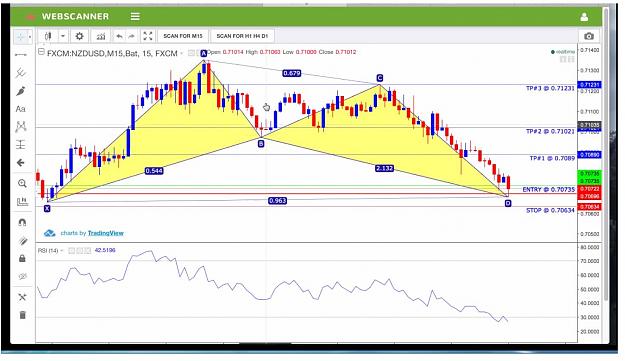Click the 2.132 ratio label
Screen dimensions: 625x361
point(384,169)
